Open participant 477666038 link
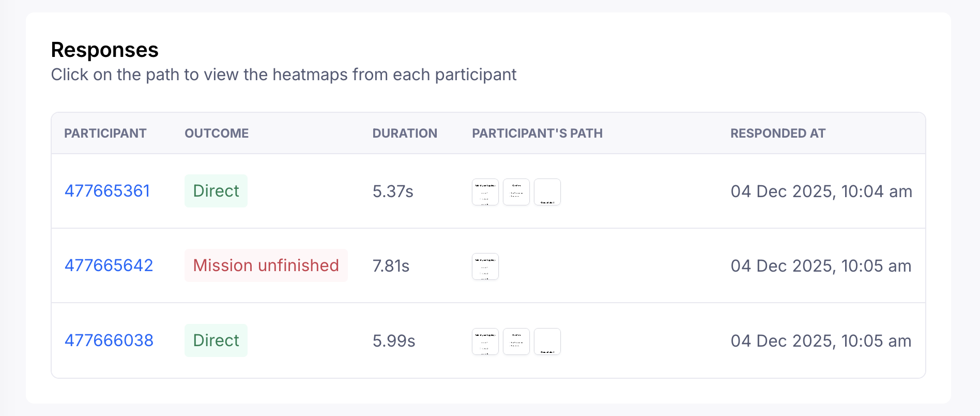Viewport: 980px width, 416px height. click(x=109, y=340)
